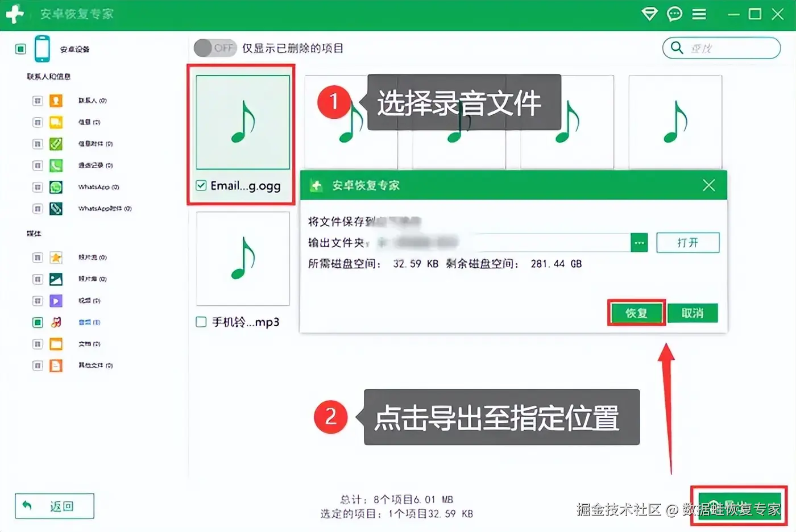The width and height of the screenshot is (796, 532).
Task: Open the Documents folder icon in sidebar
Action: pyautogui.click(x=56, y=344)
